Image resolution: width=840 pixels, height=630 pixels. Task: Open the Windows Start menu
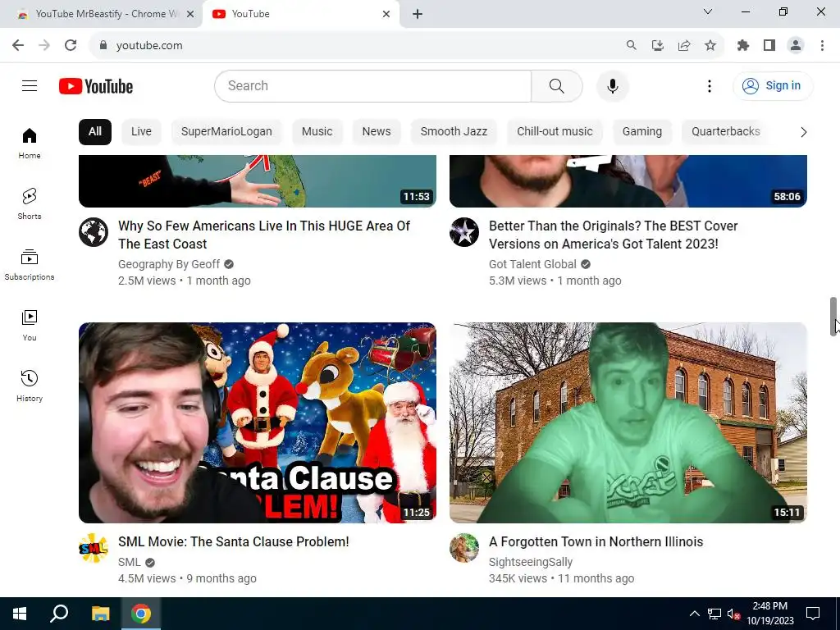20,614
